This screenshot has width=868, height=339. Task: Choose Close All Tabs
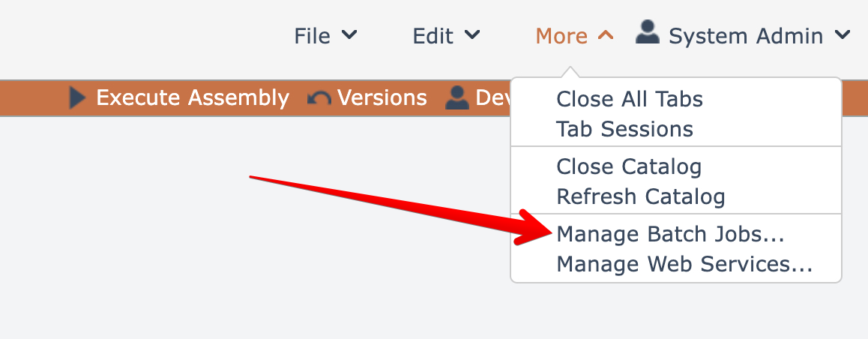(x=630, y=99)
